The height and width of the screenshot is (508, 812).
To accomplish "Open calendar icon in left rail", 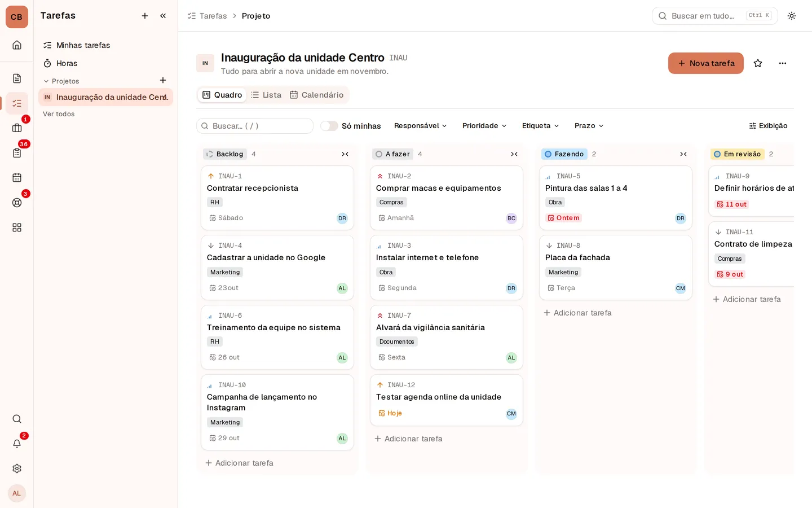I will pyautogui.click(x=17, y=178).
